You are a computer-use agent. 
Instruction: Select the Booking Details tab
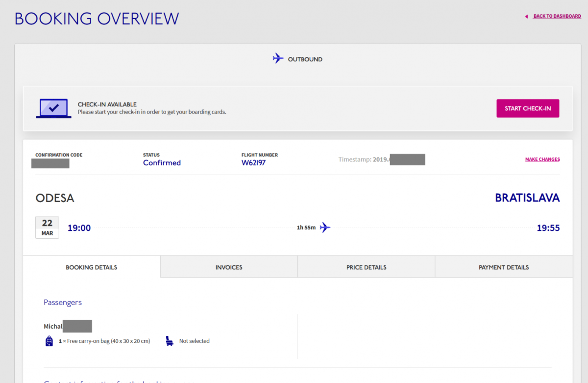[92, 267]
